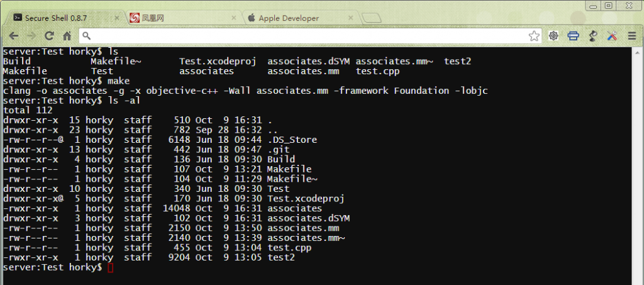This screenshot has height=285, width=644.
Task: Click 'Makefile~' in the ls -al listing
Action: pyautogui.click(x=292, y=179)
